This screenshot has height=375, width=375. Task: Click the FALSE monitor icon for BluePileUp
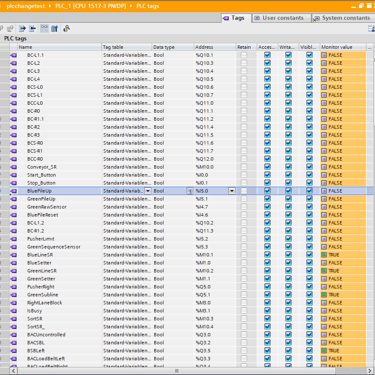pos(324,191)
